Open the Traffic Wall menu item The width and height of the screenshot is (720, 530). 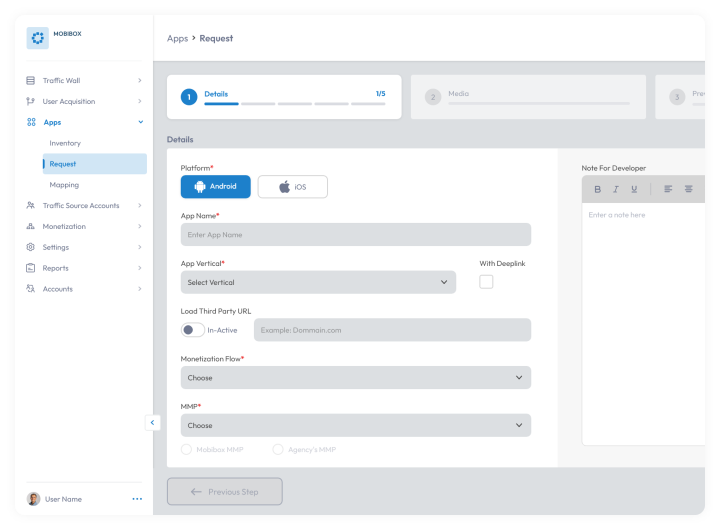(84, 80)
